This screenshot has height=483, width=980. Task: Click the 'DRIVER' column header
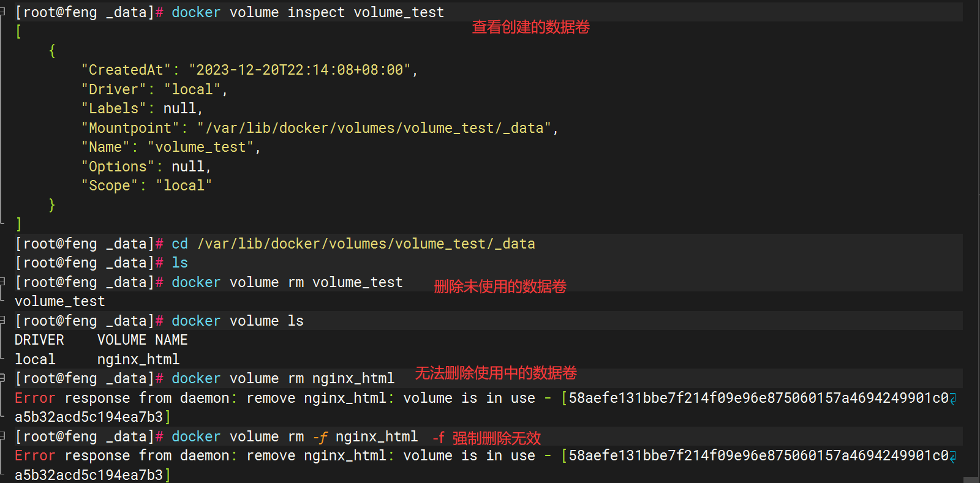[x=39, y=340]
